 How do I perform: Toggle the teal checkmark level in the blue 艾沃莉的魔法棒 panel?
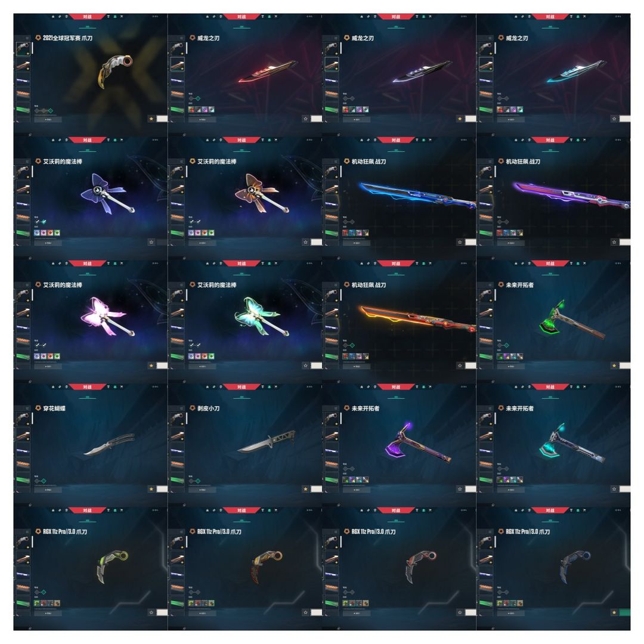(x=44, y=221)
